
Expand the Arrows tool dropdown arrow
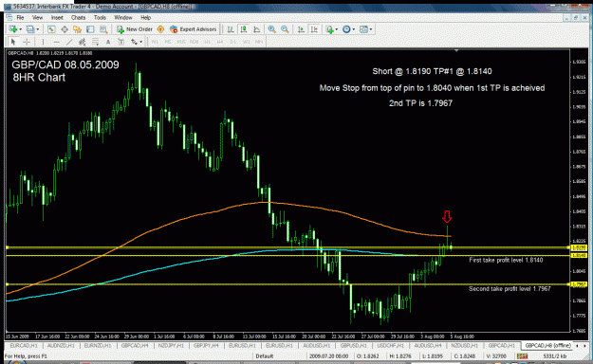(140, 42)
